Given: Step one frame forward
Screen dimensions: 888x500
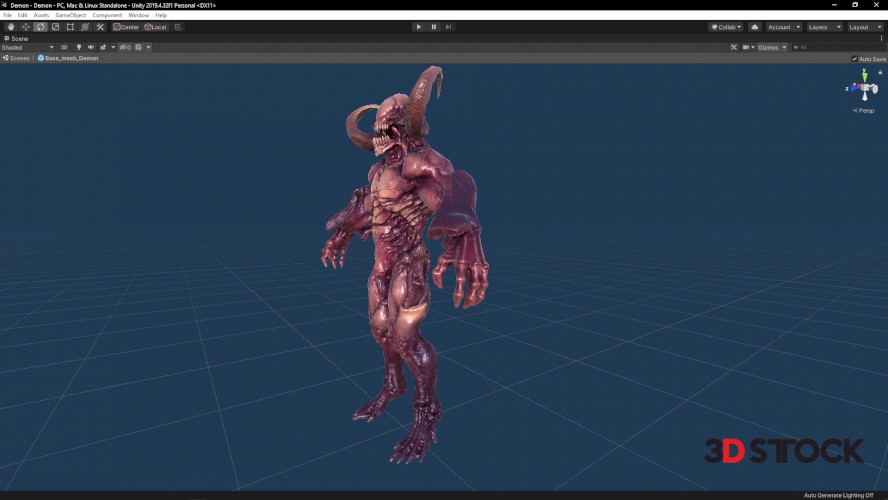Looking at the screenshot, I should pos(449,27).
